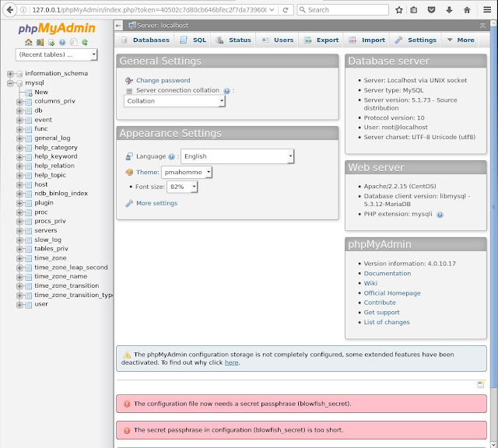Open the Language dropdown showing English
The height and width of the screenshot is (448, 498).
tap(237, 156)
